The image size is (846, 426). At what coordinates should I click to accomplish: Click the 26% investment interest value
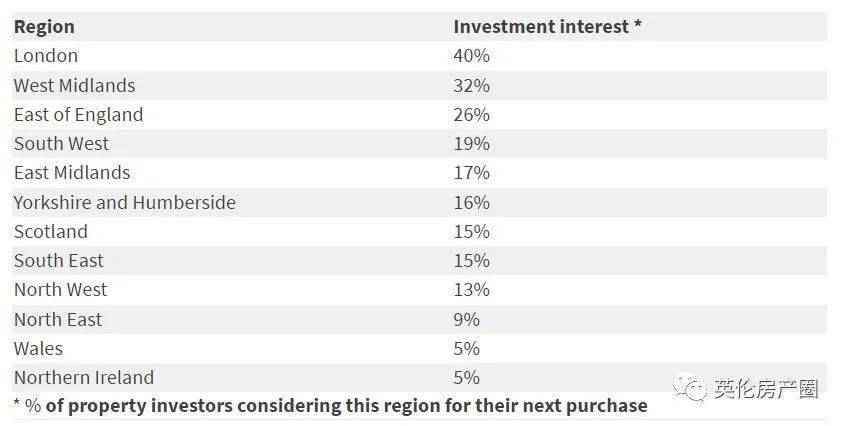[x=471, y=115]
